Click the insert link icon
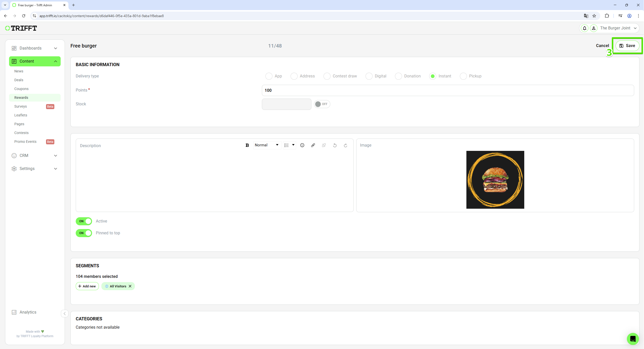The width and height of the screenshot is (644, 349). (x=313, y=145)
